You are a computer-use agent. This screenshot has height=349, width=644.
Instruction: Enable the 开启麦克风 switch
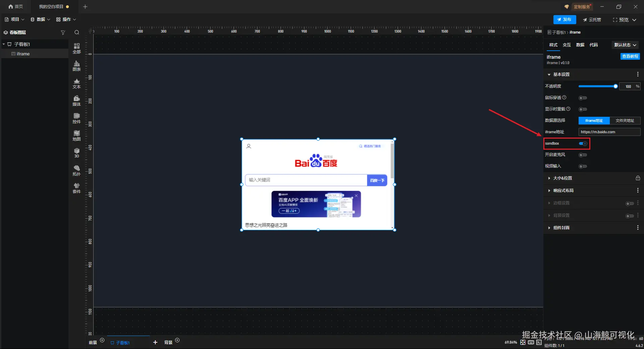point(583,155)
